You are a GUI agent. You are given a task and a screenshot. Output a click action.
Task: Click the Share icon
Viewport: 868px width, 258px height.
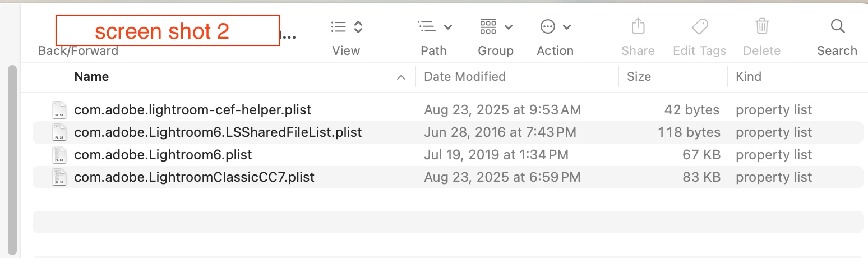[x=638, y=26]
